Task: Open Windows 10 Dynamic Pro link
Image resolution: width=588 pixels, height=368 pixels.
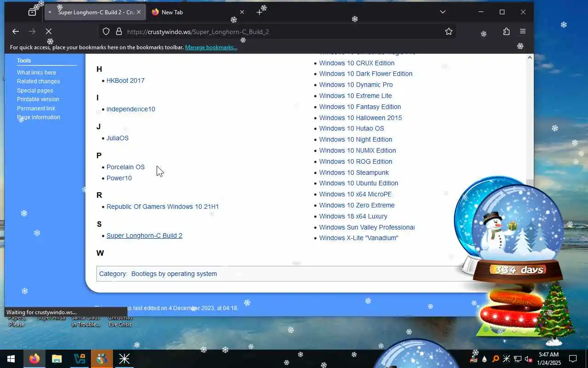Action: 356,85
